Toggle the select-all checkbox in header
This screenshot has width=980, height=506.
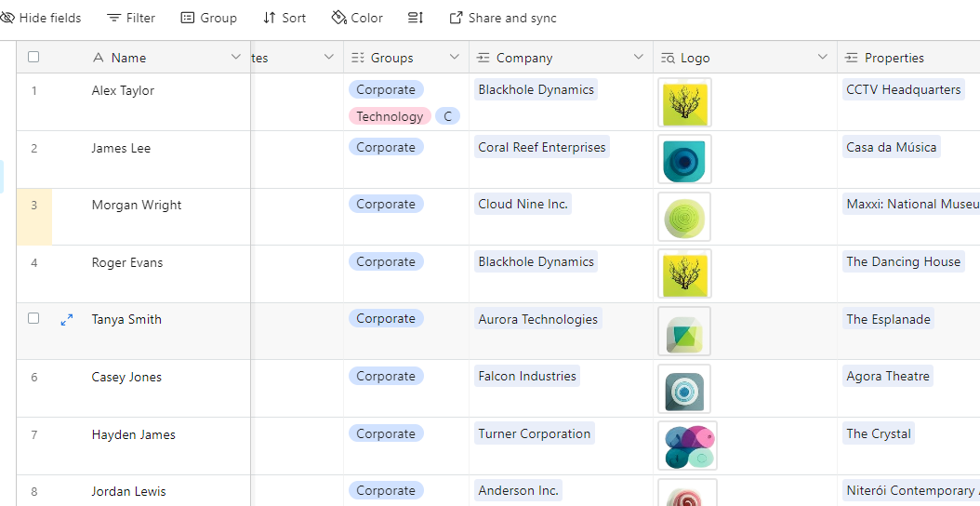pyautogui.click(x=33, y=57)
